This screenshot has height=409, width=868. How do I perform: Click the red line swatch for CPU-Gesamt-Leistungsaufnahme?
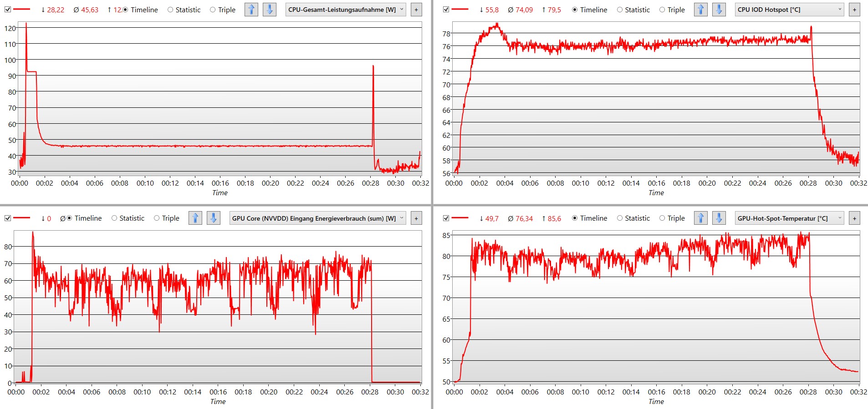click(22, 10)
